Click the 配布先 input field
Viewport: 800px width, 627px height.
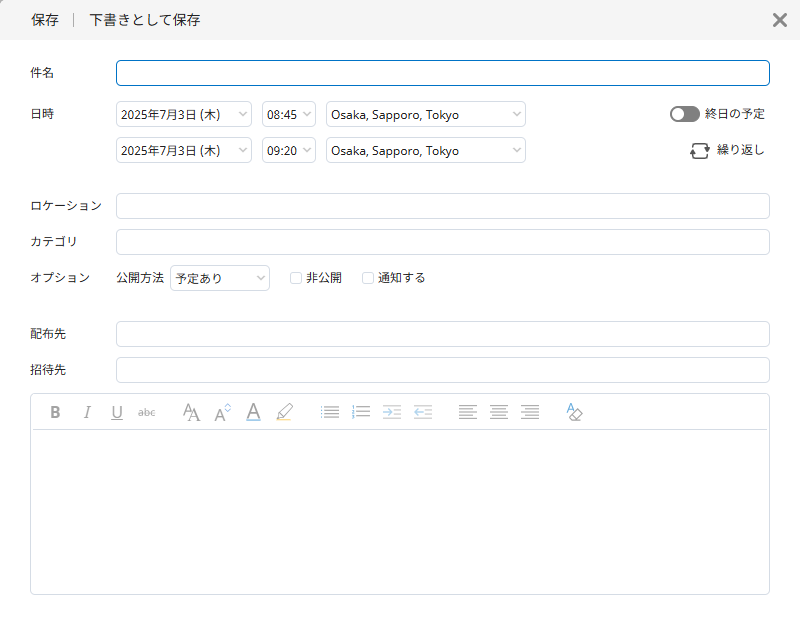[x=443, y=334]
